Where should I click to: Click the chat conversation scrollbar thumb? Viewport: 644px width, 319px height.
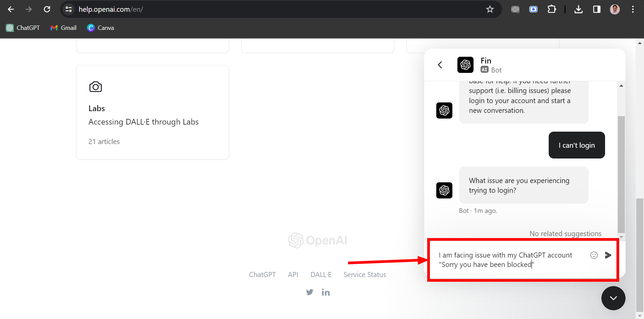[621, 174]
